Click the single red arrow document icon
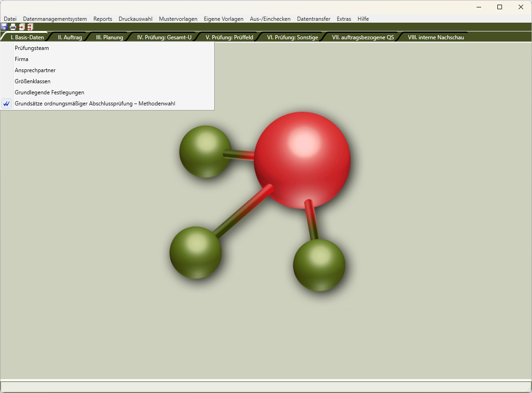 tap(21, 27)
